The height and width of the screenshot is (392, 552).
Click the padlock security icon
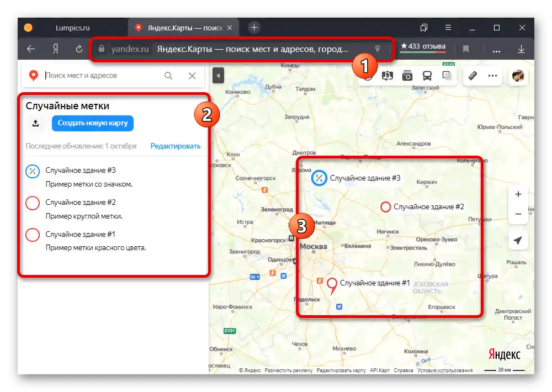[x=102, y=49]
